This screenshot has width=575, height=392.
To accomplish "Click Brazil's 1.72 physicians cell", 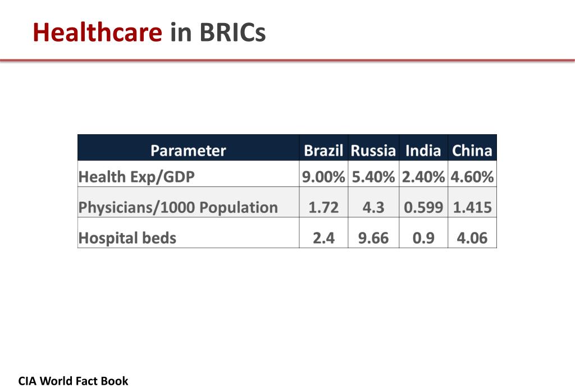I will (323, 202).
